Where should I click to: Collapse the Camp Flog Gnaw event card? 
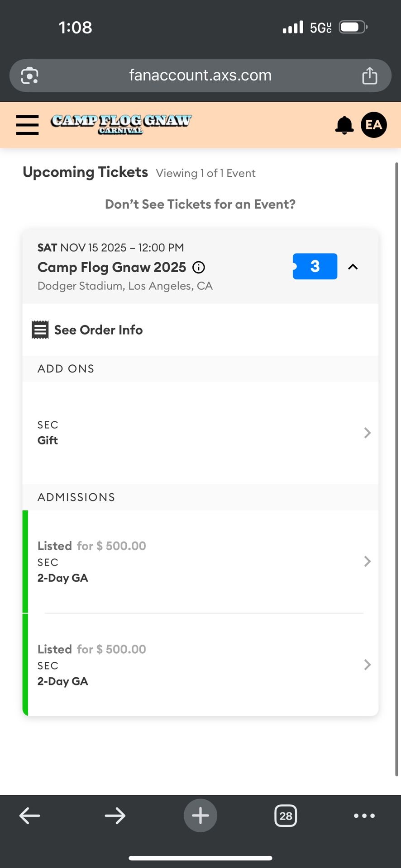pos(353,267)
